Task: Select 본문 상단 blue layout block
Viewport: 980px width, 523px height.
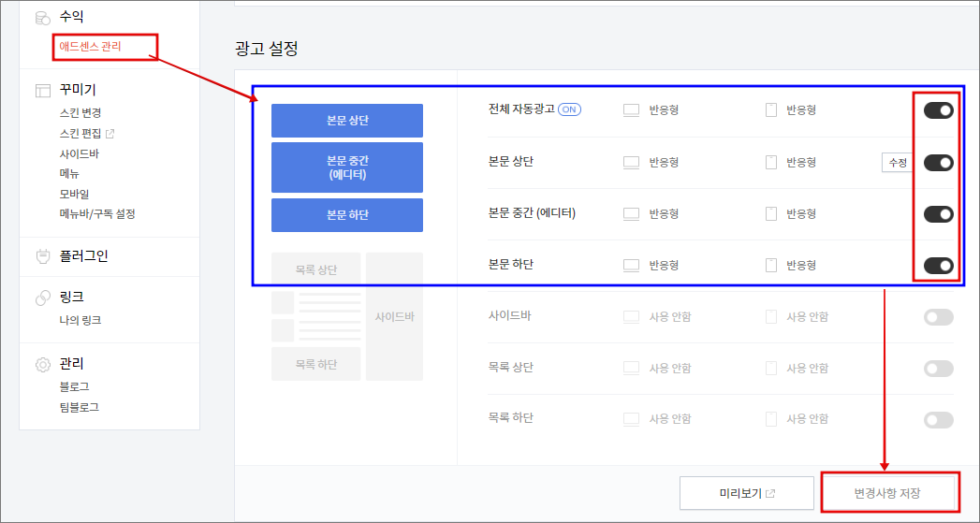Action: coord(347,121)
